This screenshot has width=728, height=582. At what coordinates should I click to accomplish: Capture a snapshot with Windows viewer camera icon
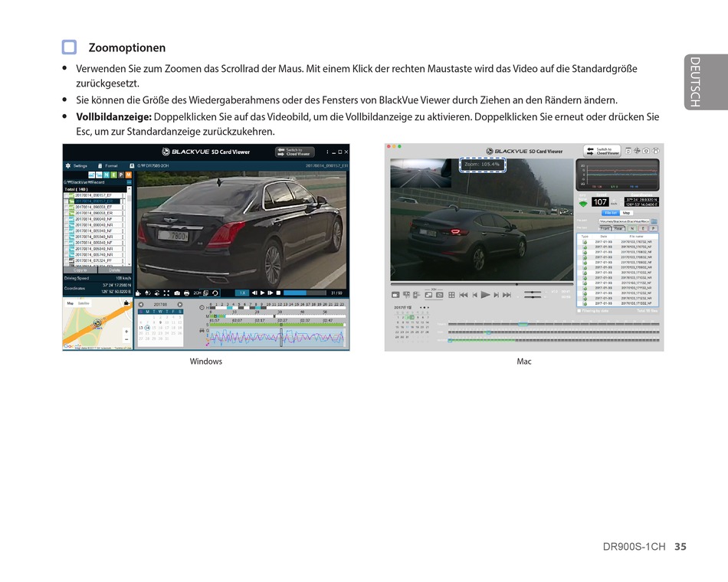click(177, 293)
